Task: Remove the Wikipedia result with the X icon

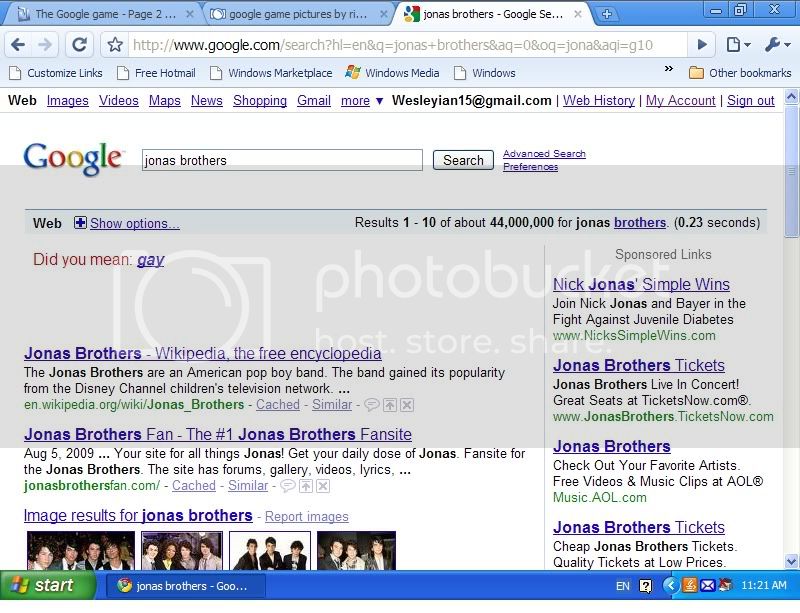Action: pyautogui.click(x=407, y=405)
